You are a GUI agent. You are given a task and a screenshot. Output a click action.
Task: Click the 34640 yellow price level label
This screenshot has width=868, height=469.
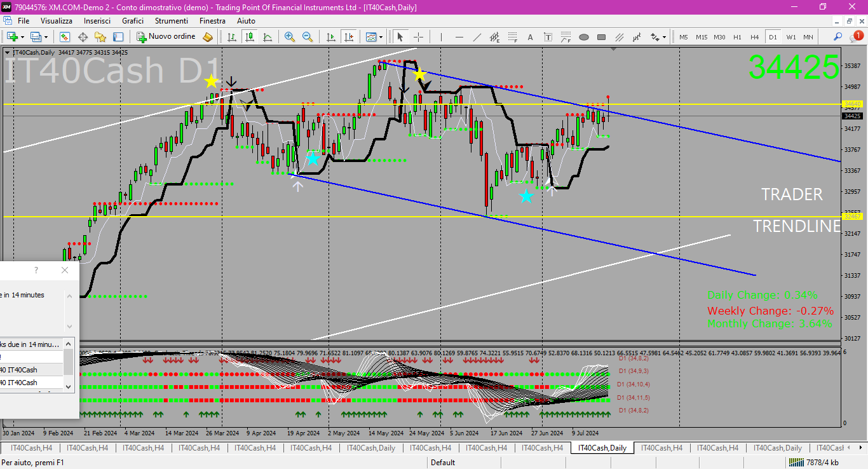click(851, 104)
